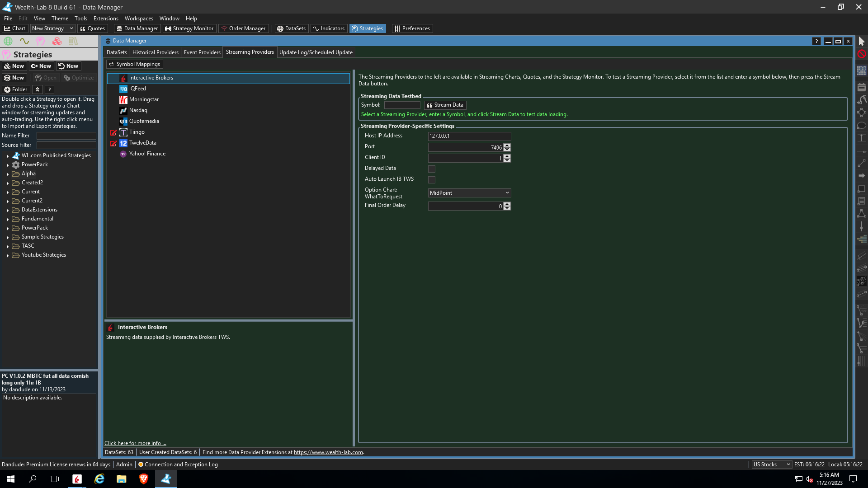
Task: Click red edit icon next to Tiingo
Action: tap(113, 132)
